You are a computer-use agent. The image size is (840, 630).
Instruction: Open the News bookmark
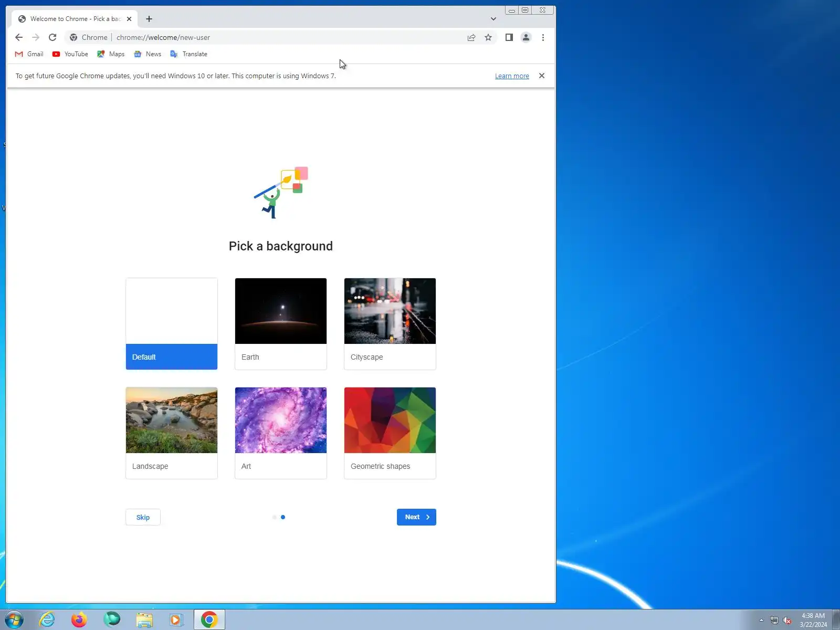coord(148,54)
